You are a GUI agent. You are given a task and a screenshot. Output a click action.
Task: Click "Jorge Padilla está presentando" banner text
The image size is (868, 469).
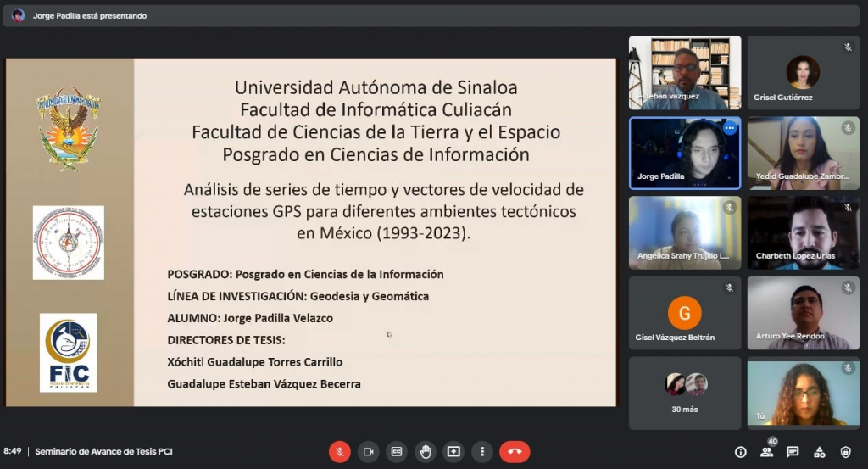(x=90, y=16)
